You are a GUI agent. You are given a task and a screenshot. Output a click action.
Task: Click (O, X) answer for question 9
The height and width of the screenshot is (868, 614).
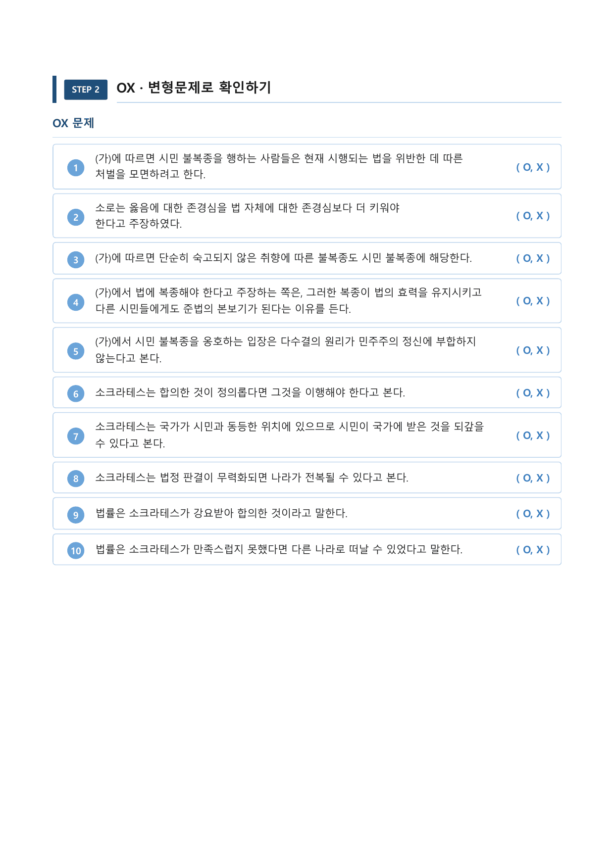tap(533, 514)
